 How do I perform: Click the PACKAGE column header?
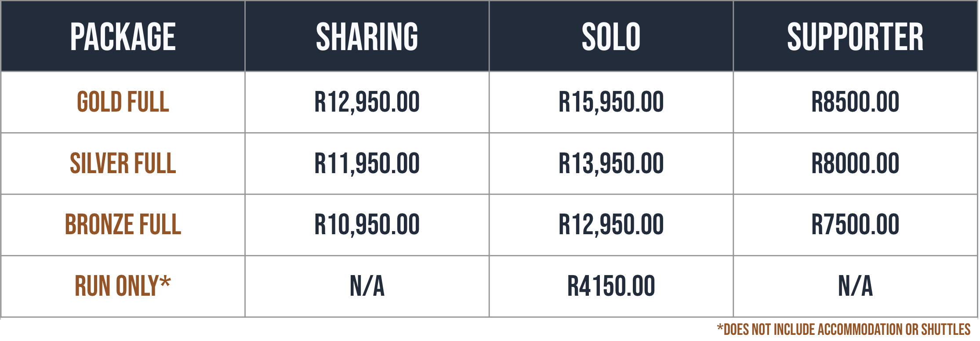click(x=123, y=37)
